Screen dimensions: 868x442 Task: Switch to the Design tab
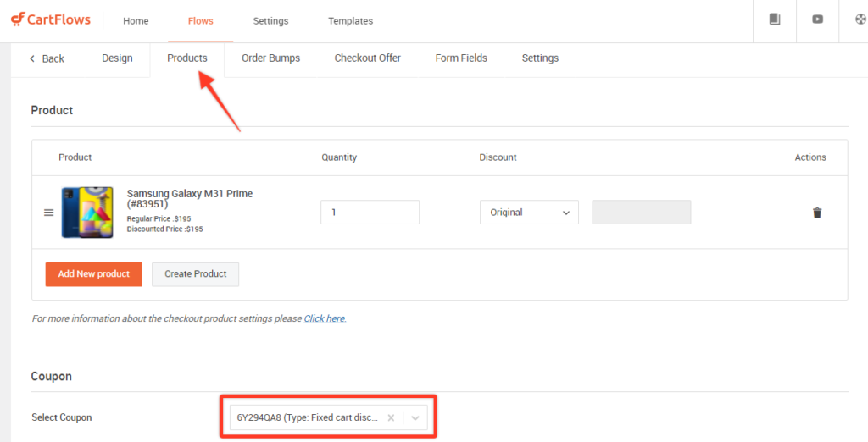[117, 58]
